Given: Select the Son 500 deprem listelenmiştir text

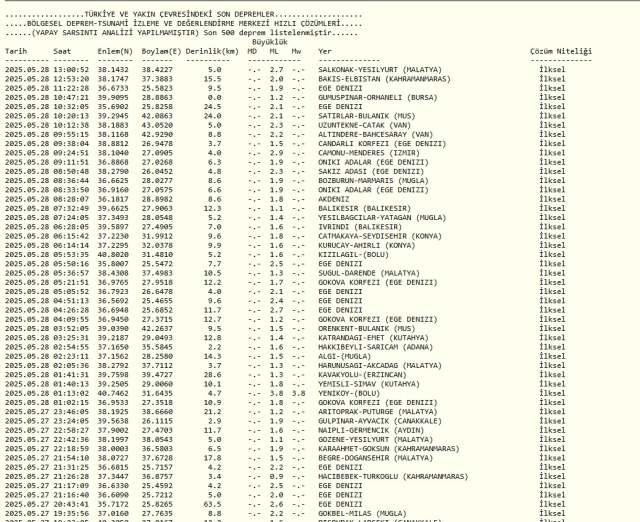Looking at the screenshot, I should click(x=267, y=33).
